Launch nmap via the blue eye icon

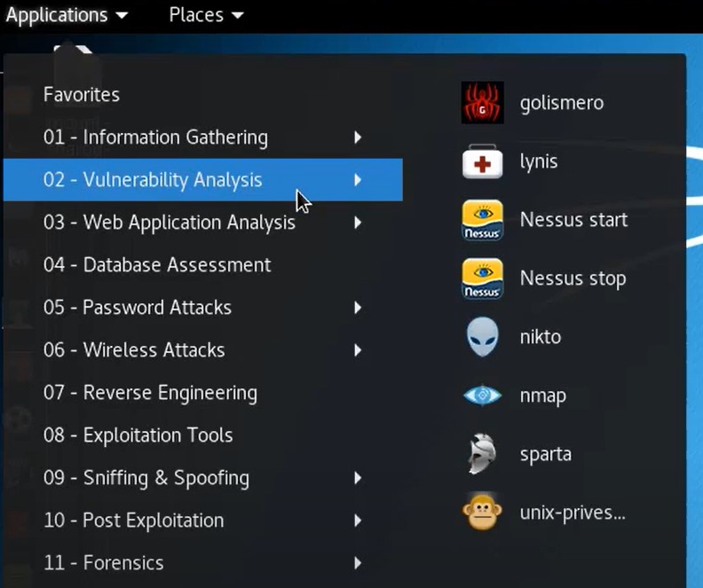(x=482, y=396)
